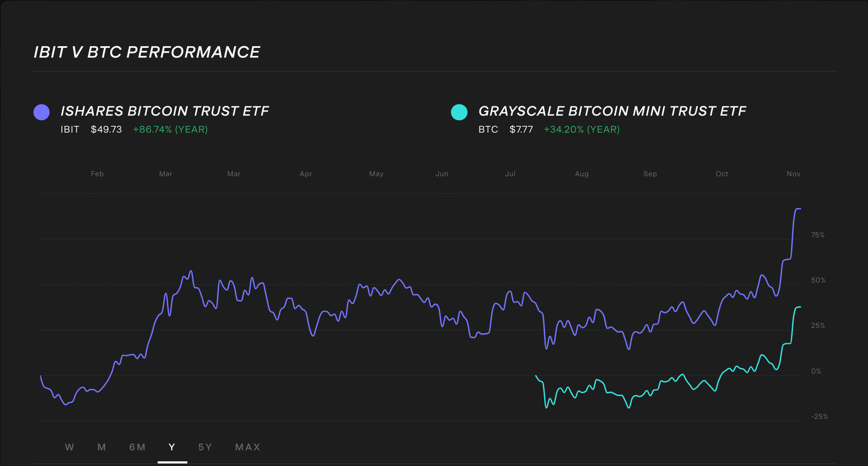Click the $49.73 IBIT price value
This screenshot has width=868, height=466.
(x=106, y=130)
